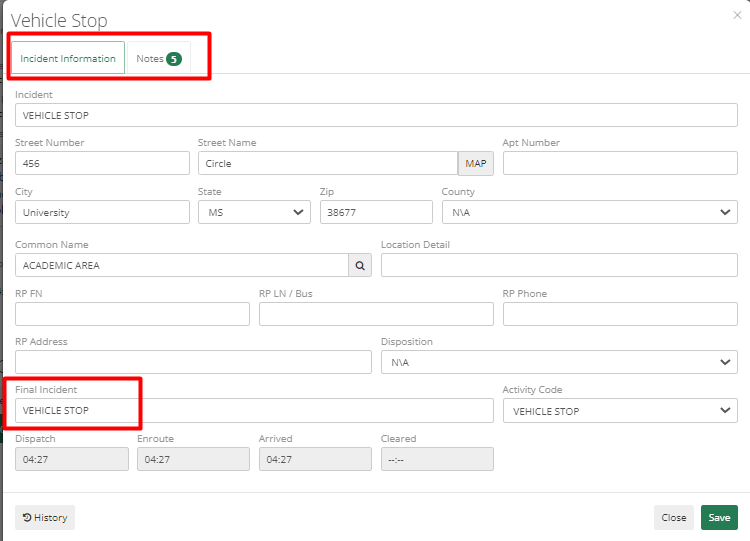Open the Notes tab

pyautogui.click(x=159, y=58)
